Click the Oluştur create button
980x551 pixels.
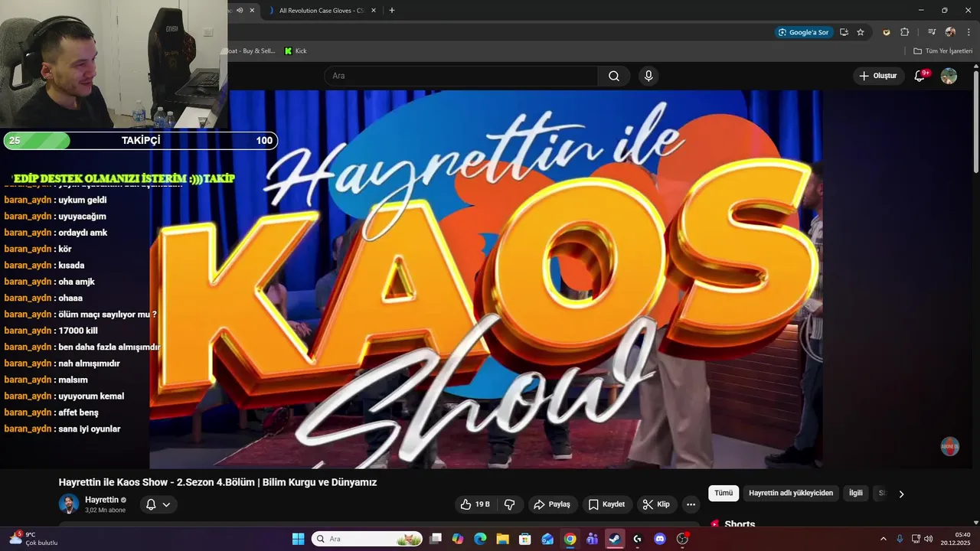point(878,76)
